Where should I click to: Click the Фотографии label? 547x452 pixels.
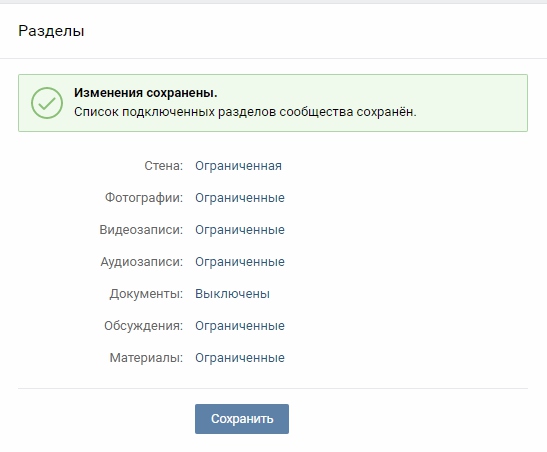pos(144,198)
